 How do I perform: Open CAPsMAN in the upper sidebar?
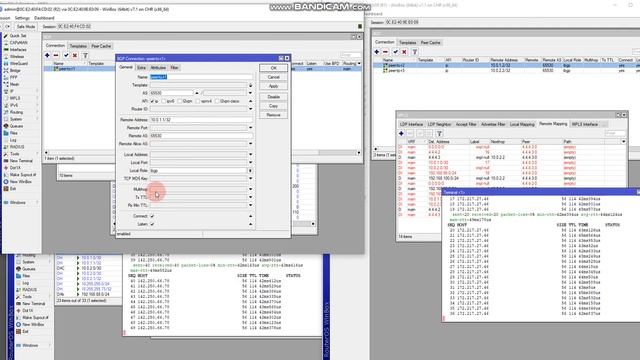coord(18,42)
